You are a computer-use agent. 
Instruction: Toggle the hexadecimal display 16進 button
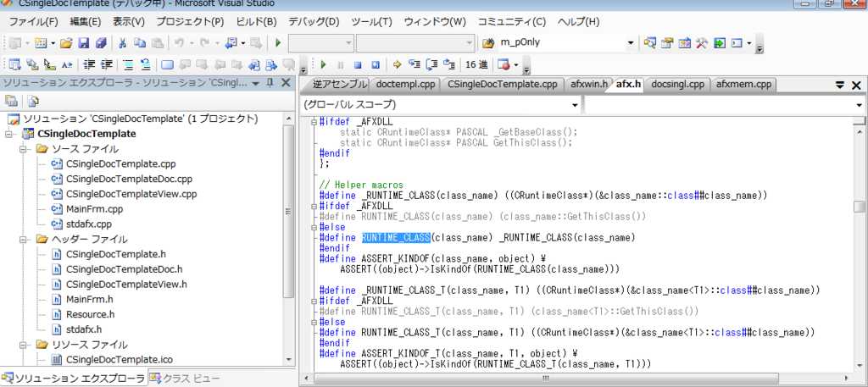pos(476,64)
